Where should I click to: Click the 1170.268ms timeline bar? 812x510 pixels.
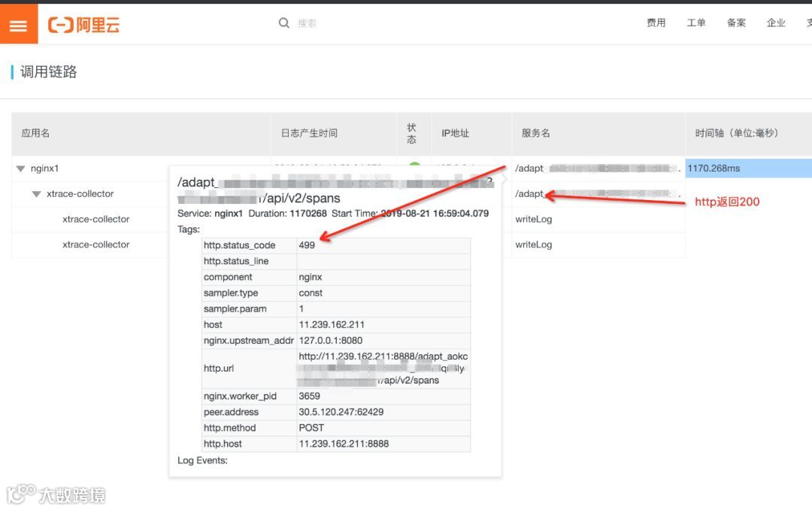[748, 168]
